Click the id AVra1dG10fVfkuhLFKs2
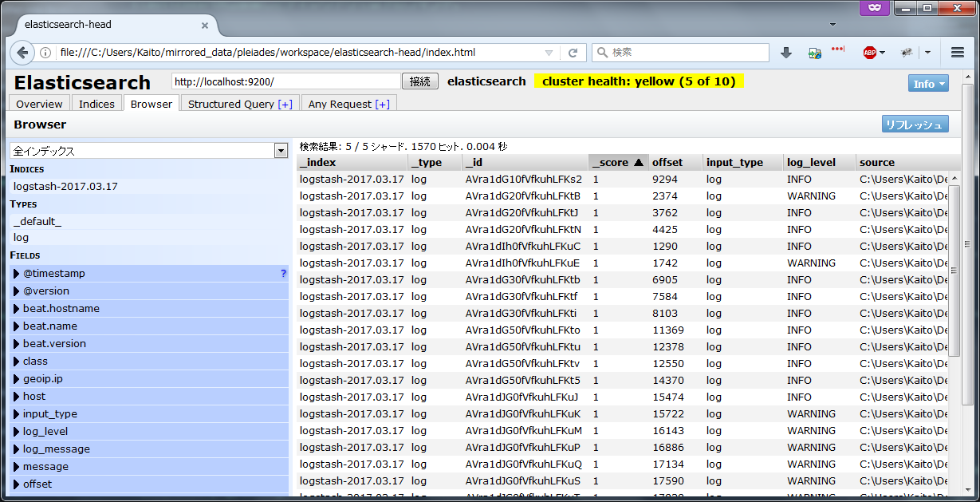The image size is (980, 502). click(x=524, y=179)
